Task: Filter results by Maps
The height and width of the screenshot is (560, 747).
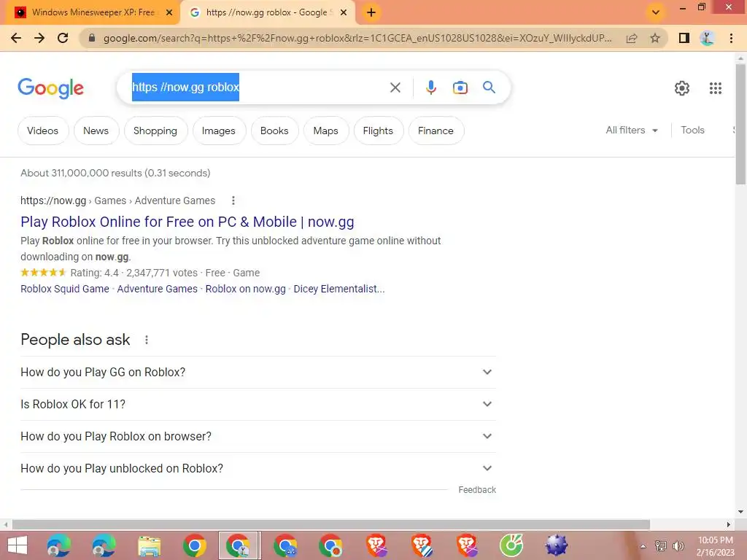Action: [326, 131]
